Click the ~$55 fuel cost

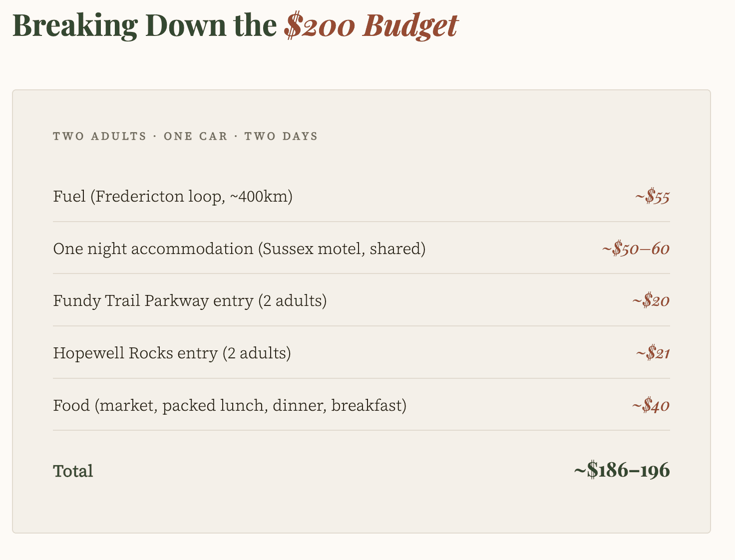(652, 197)
